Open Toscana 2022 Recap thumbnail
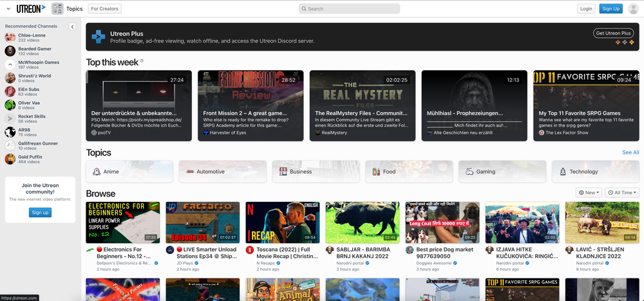This screenshot has height=301, width=644. coord(283,223)
